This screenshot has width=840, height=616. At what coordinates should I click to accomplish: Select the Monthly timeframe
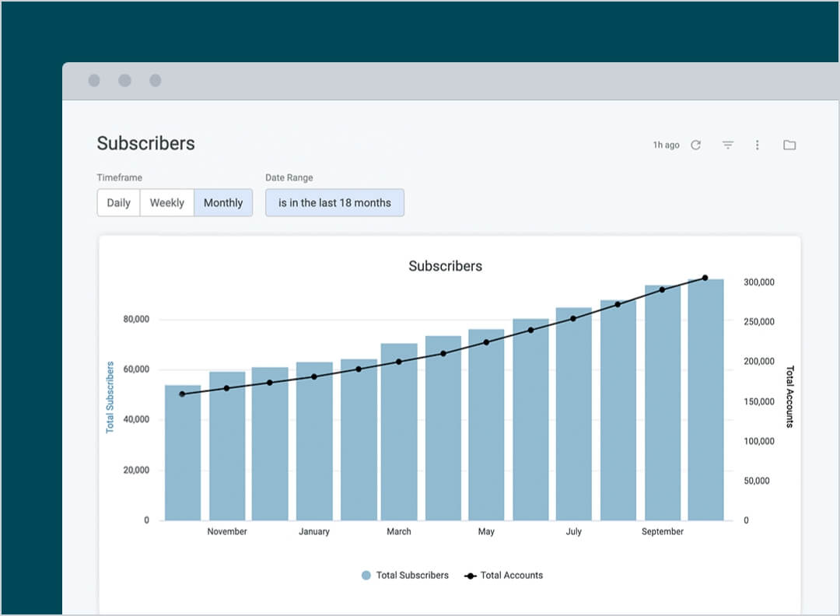pyautogui.click(x=223, y=202)
